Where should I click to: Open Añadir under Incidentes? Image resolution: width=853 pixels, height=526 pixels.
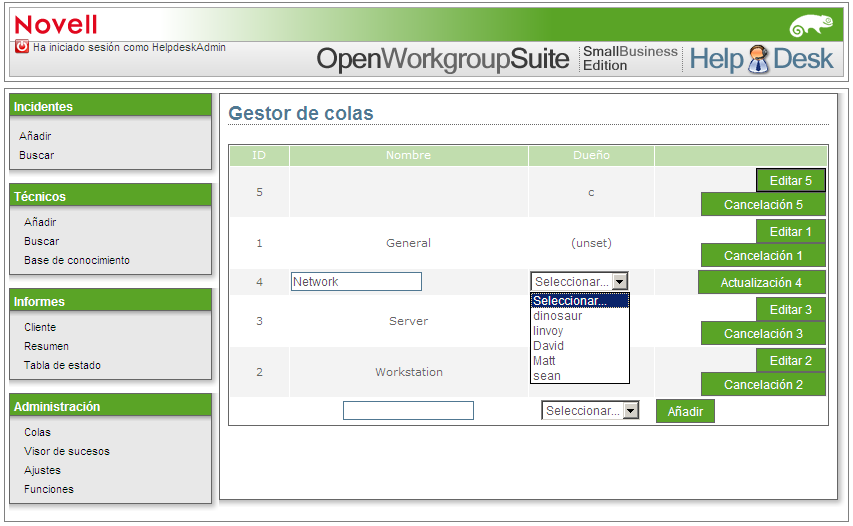[35, 136]
